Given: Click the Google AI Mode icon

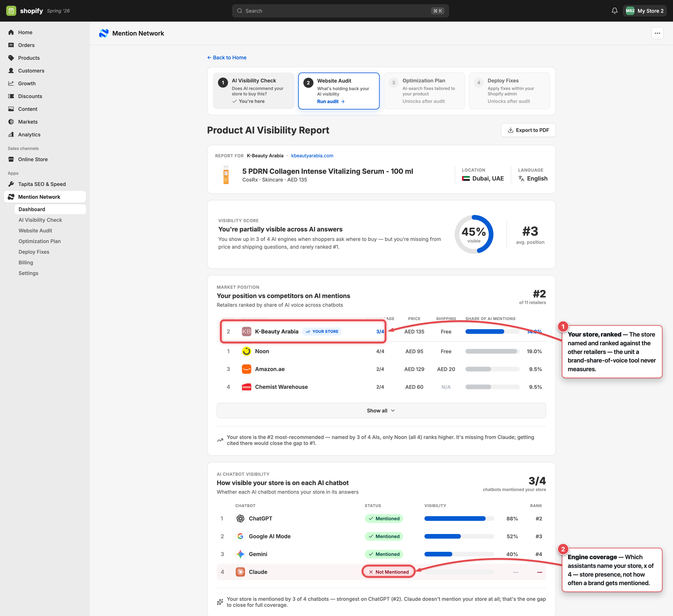Looking at the screenshot, I should (240, 536).
